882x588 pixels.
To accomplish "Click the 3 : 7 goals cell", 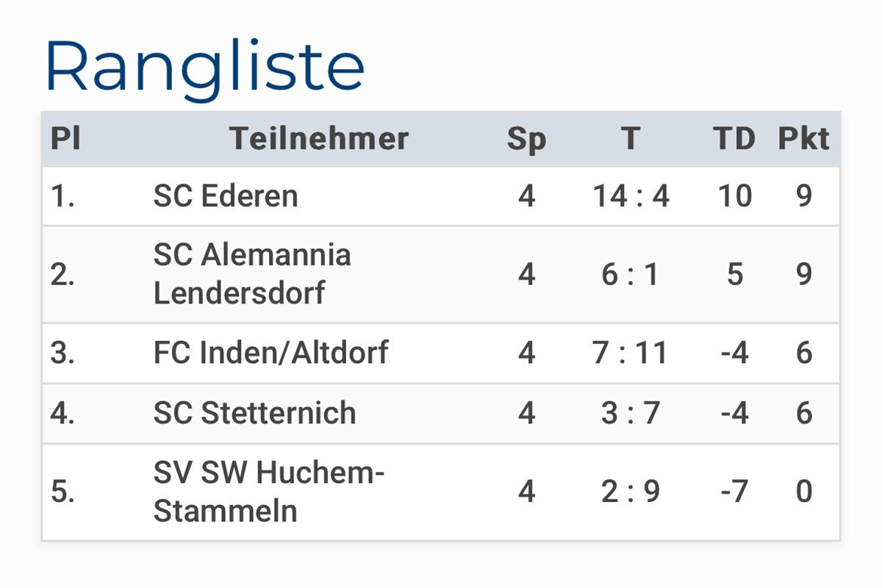I will 631,413.
